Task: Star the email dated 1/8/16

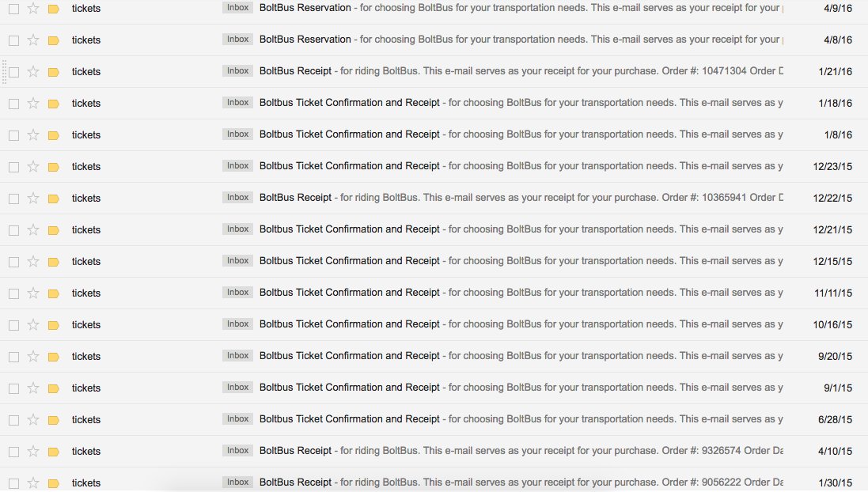Action: click(x=33, y=134)
